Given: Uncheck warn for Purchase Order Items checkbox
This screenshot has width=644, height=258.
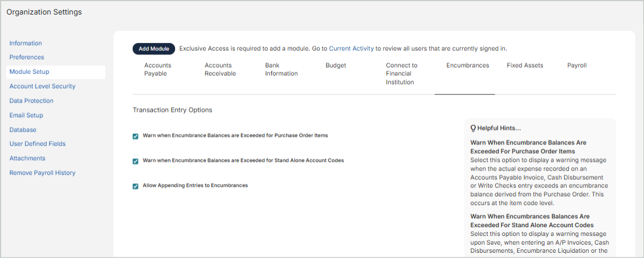Looking at the screenshot, I should (136, 136).
